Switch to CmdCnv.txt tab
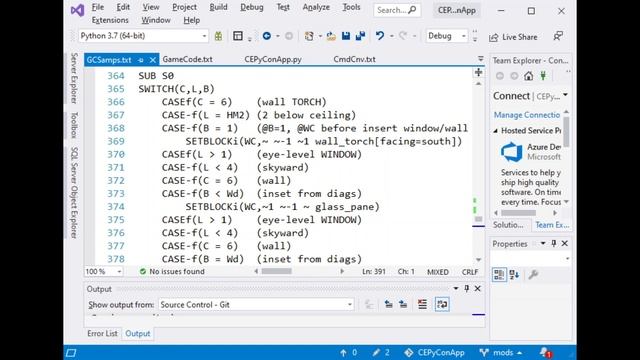This screenshot has height=360, width=640. click(x=354, y=60)
